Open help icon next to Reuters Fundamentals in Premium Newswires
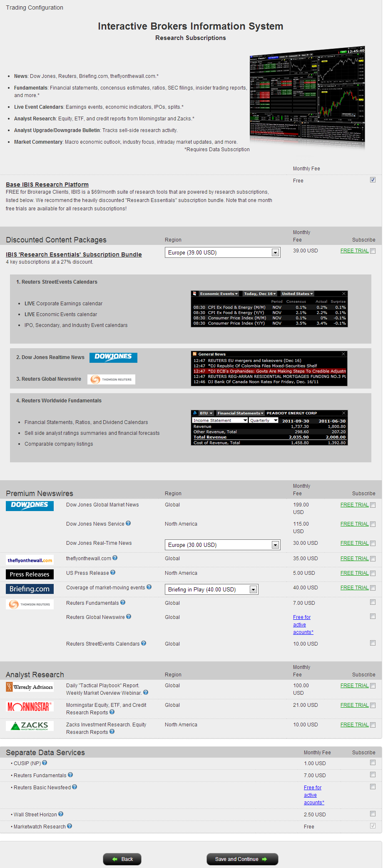Image resolution: width=383 pixels, height=868 pixels. [123, 603]
